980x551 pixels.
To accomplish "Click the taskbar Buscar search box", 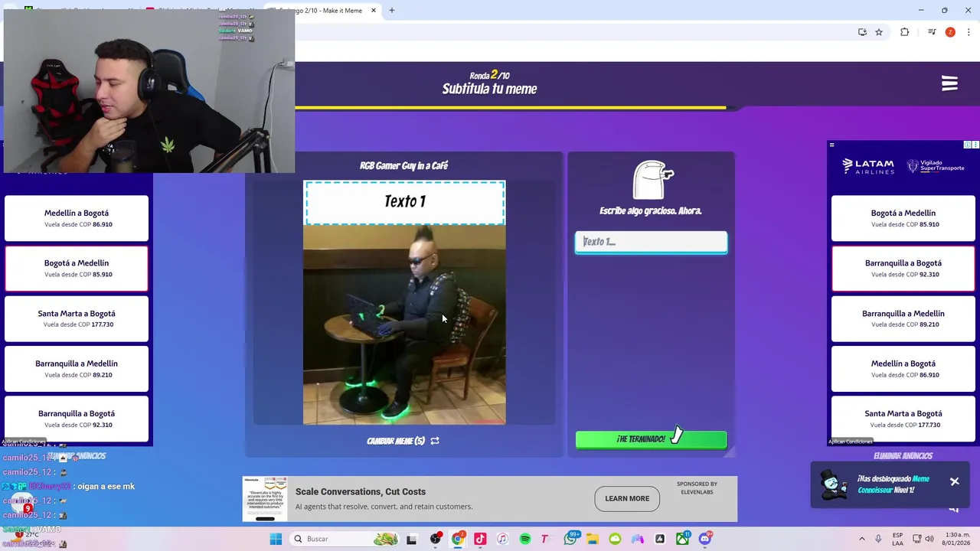I will pyautogui.click(x=345, y=539).
